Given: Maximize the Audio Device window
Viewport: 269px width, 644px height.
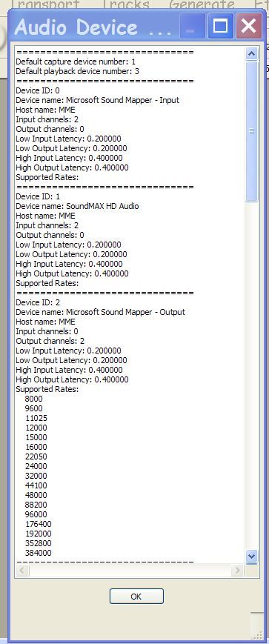Looking at the screenshot, I should point(221,26).
